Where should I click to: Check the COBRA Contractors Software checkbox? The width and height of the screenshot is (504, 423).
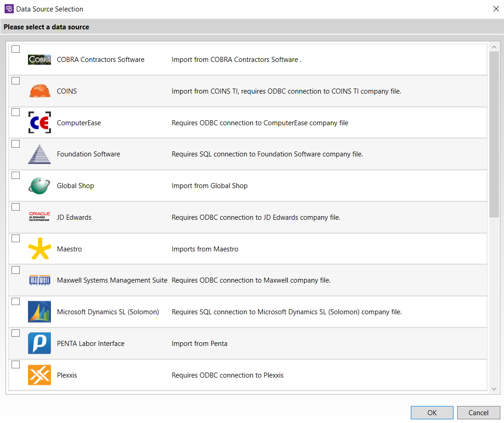click(x=16, y=49)
